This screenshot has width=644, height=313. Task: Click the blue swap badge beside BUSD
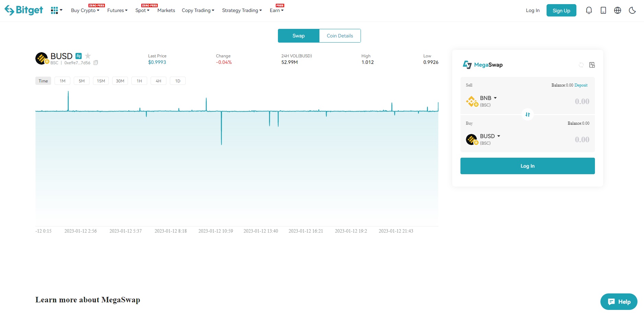79,56
